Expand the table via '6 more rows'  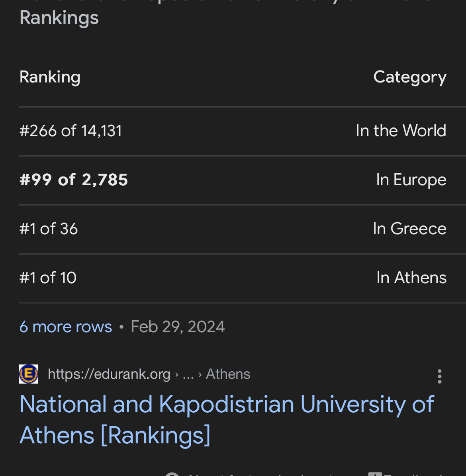66,327
